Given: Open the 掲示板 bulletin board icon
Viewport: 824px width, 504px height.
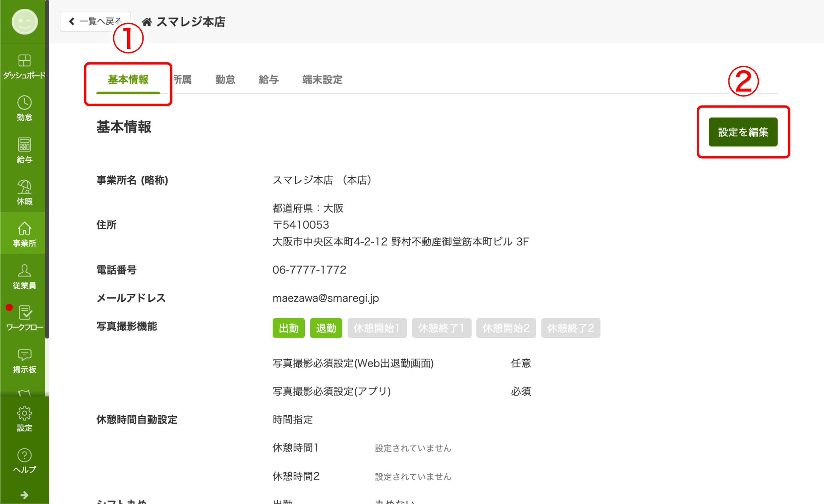Looking at the screenshot, I should click(x=24, y=358).
